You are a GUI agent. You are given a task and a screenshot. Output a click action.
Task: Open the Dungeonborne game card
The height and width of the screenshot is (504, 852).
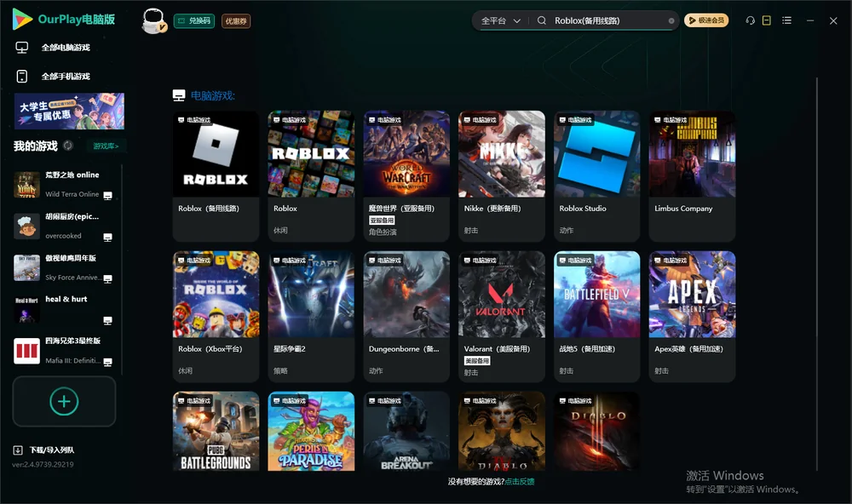tap(406, 317)
